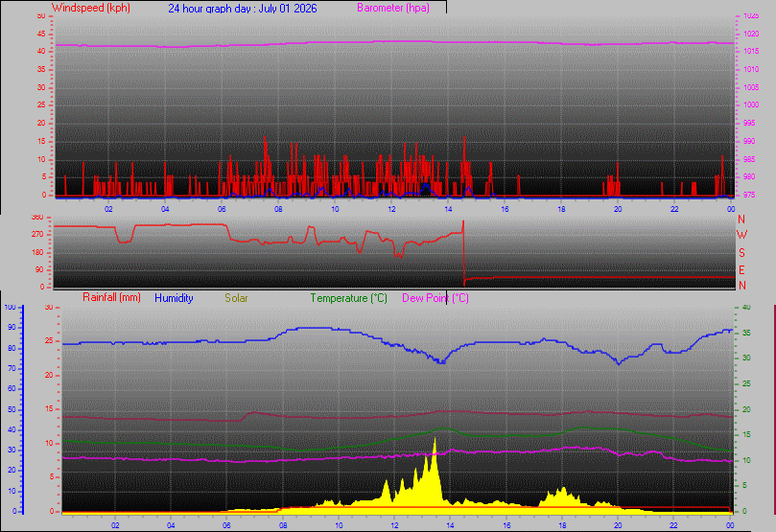
Task: Click the 70 value on blue humidity axis
Action: [x=12, y=368]
